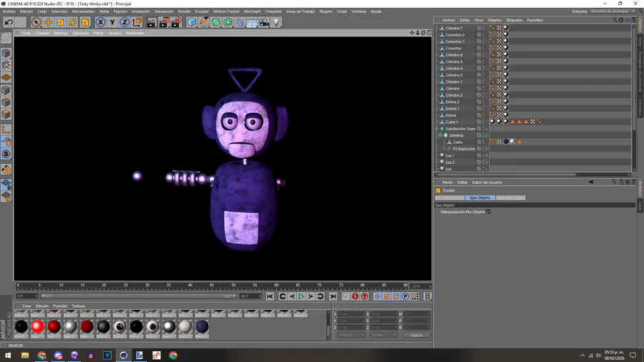Add a Cube primitive object
This screenshot has height=362, width=644.
191,22
